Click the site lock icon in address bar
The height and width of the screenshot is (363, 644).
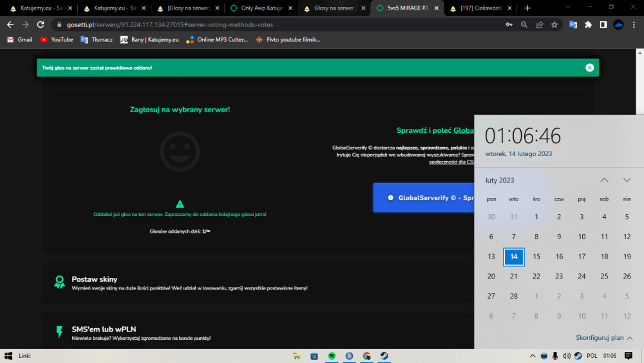pyautogui.click(x=59, y=25)
